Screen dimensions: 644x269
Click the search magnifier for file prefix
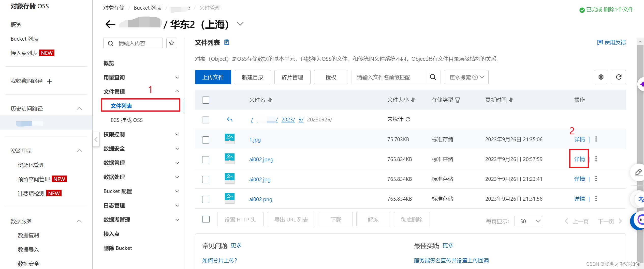[433, 77]
